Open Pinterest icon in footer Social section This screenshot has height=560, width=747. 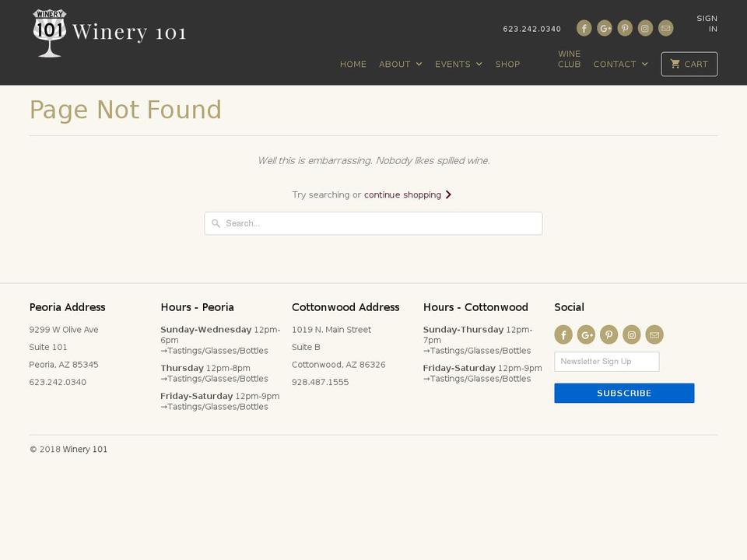(x=608, y=334)
